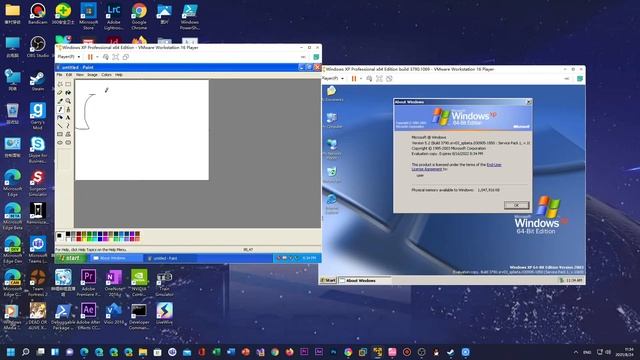Select the Pick Color eyedropper tool

click(x=60, y=101)
